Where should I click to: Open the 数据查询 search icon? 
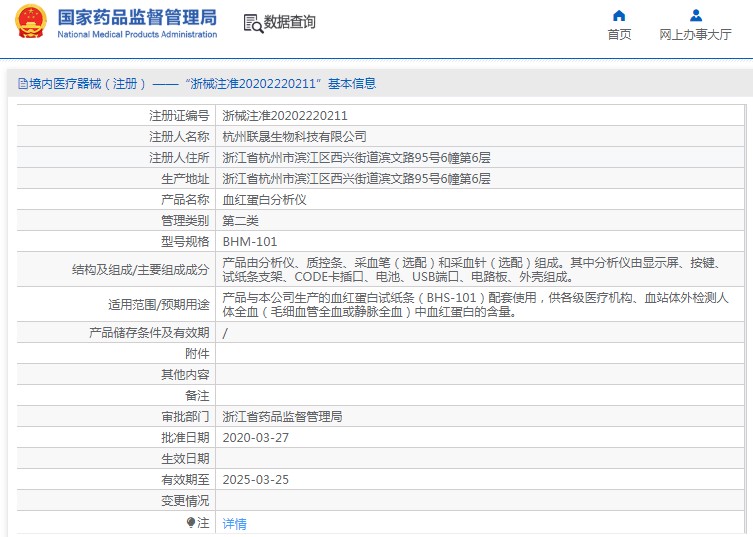pyautogui.click(x=253, y=23)
